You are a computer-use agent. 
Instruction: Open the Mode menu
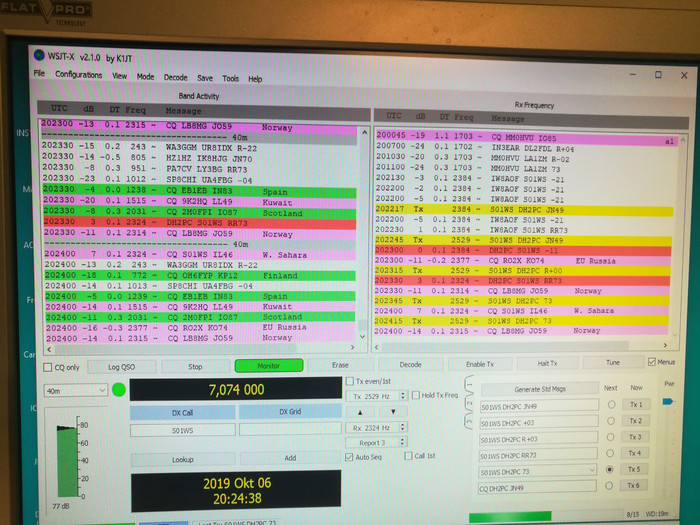[145, 77]
